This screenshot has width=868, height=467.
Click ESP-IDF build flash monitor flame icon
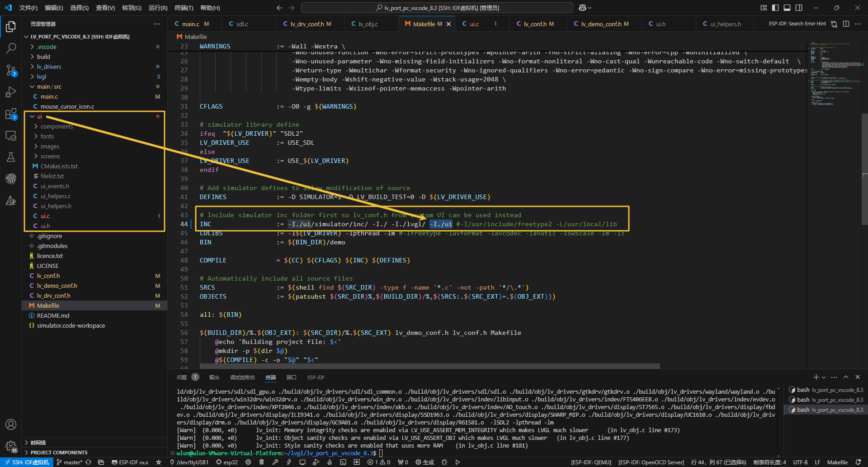click(x=330, y=462)
